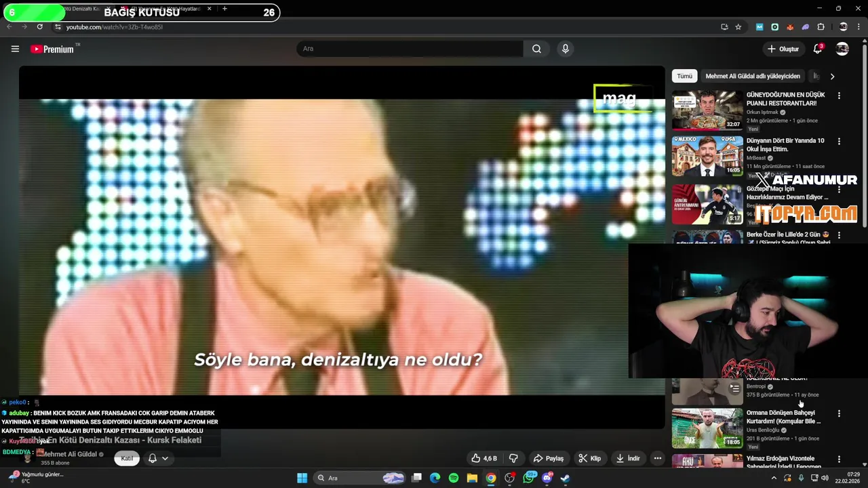This screenshot has width=868, height=488.
Task: Open the Chrome three-dot menu
Action: pos(859,27)
